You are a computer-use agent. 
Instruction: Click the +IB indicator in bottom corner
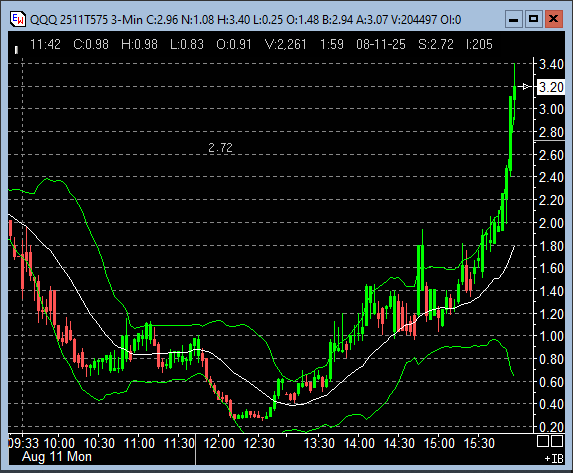(554, 459)
